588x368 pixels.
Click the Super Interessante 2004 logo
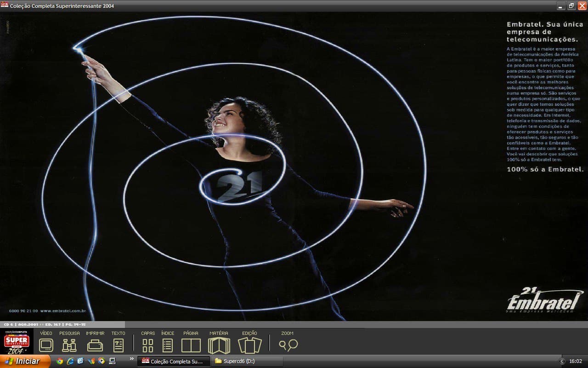[x=17, y=341]
